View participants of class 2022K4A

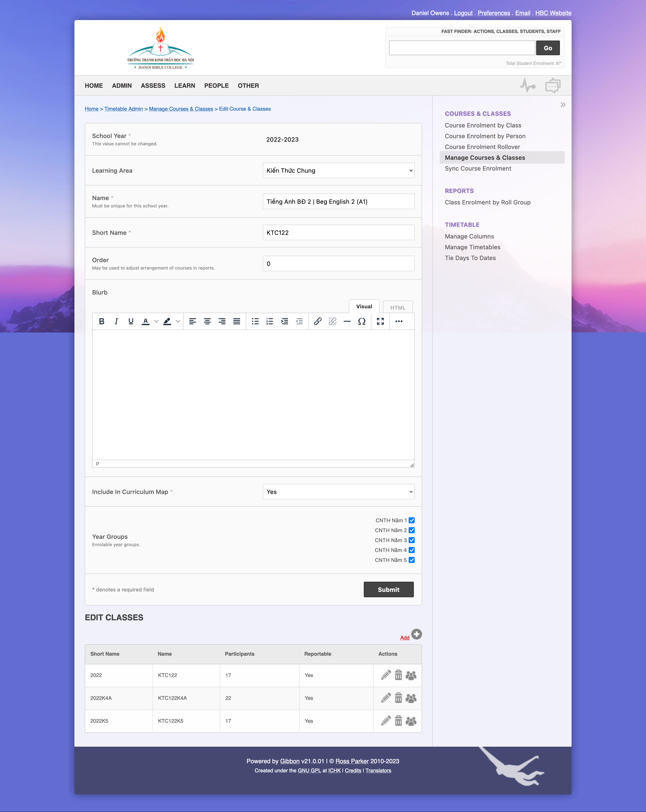411,698
